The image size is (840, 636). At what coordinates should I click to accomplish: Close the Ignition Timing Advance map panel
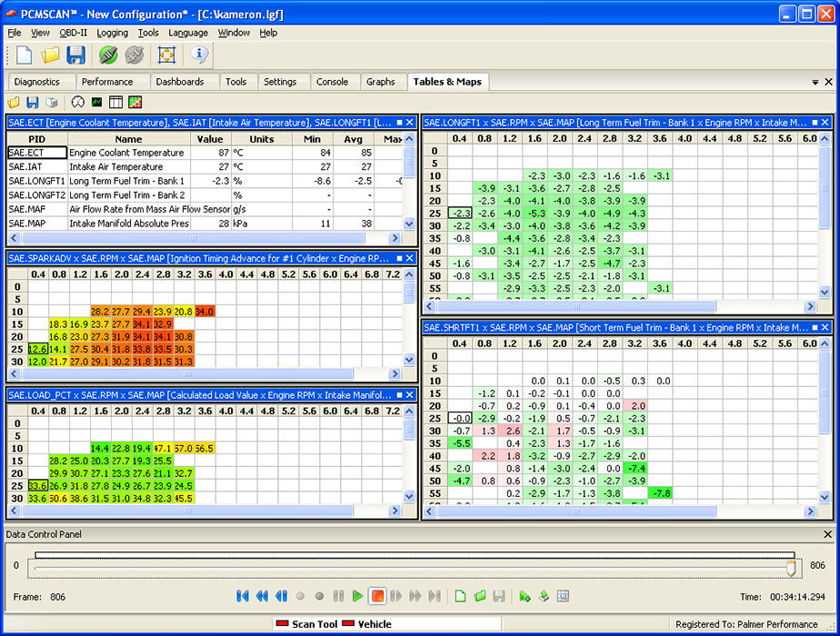click(410, 259)
